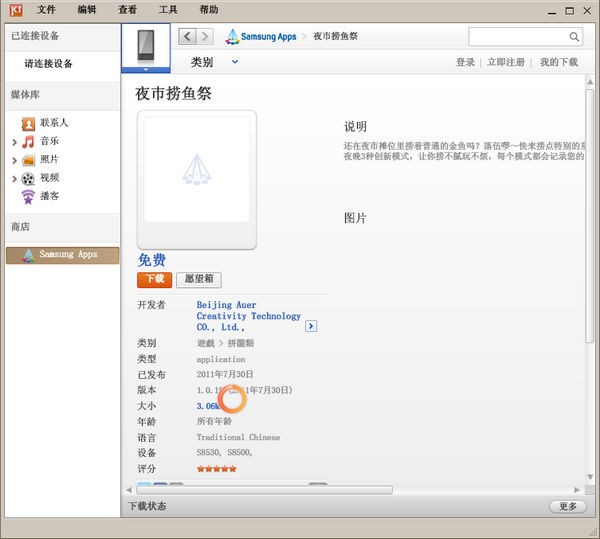Expand the 音乐 tree node
600x539 pixels.
coord(14,142)
